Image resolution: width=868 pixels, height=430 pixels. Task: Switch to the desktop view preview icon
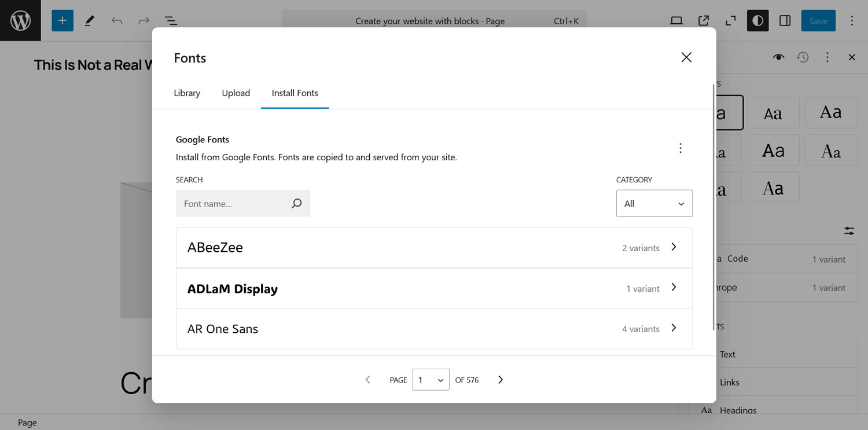pos(676,21)
